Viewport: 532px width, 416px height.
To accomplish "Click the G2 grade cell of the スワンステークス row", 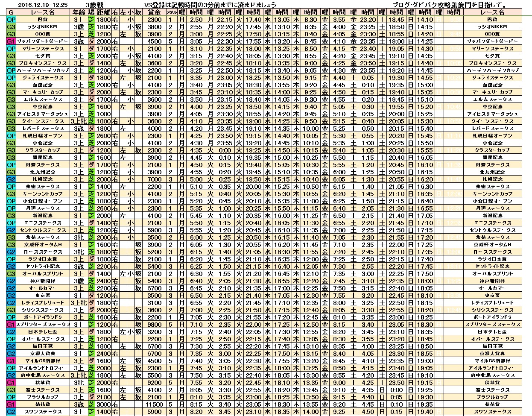I will 11,412.
